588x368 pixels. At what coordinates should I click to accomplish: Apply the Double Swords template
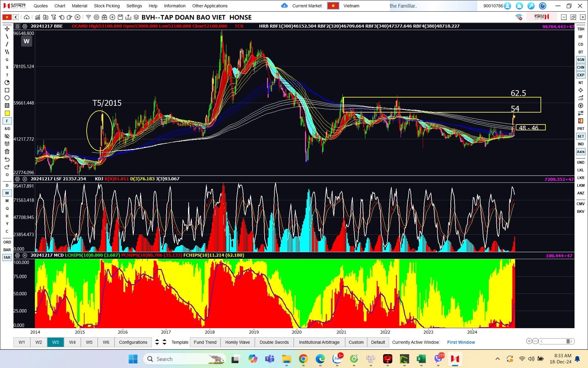(x=274, y=342)
